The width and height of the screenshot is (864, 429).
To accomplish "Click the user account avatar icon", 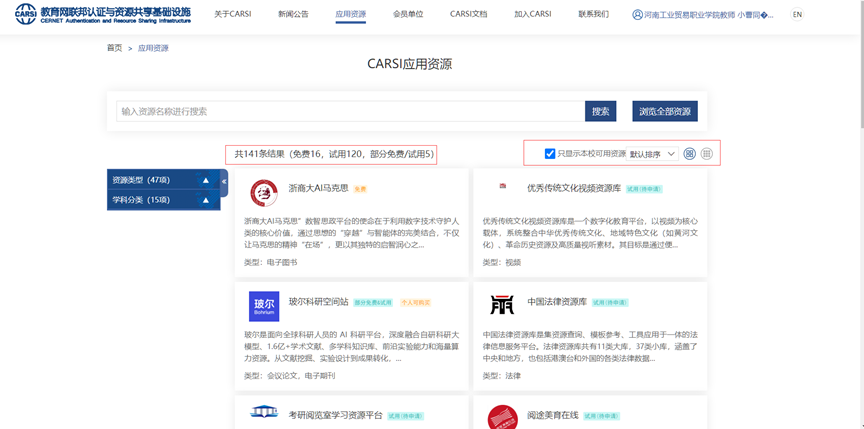I will pyautogui.click(x=638, y=15).
